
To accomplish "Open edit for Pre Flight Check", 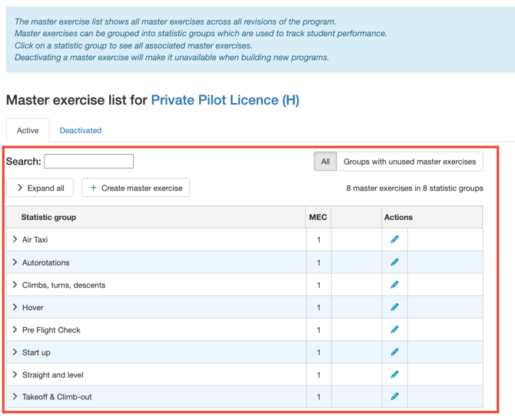I will [394, 329].
